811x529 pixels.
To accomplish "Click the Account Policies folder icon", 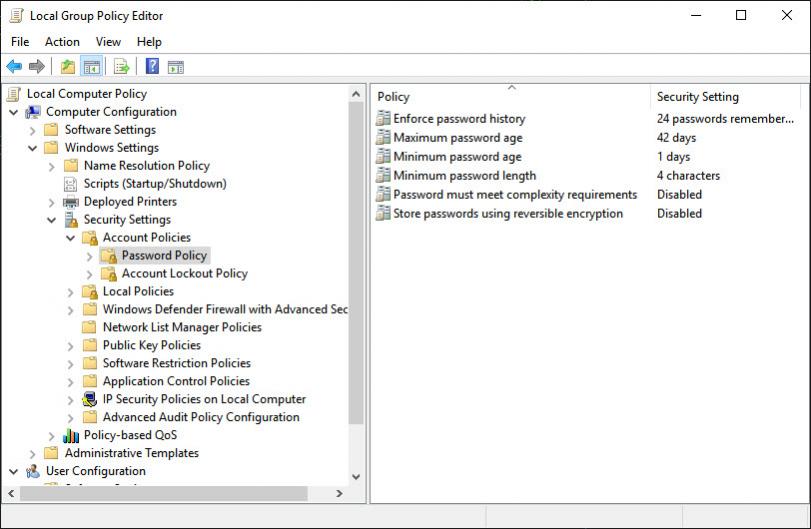I will 90,238.
